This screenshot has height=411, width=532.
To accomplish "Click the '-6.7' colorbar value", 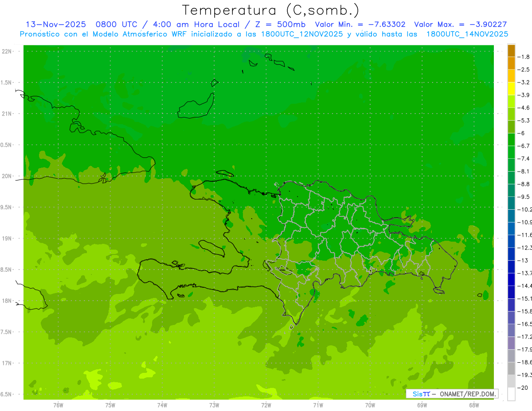I will (x=524, y=146).
